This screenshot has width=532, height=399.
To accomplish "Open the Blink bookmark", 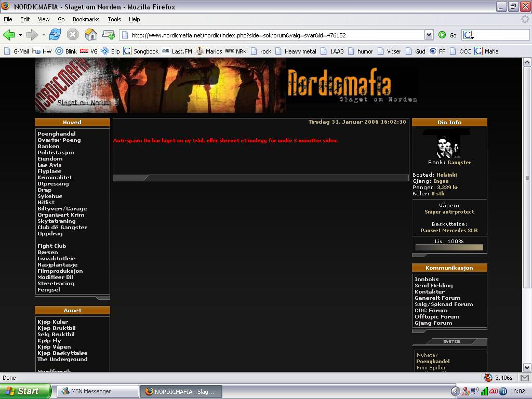I will pyautogui.click(x=66, y=51).
